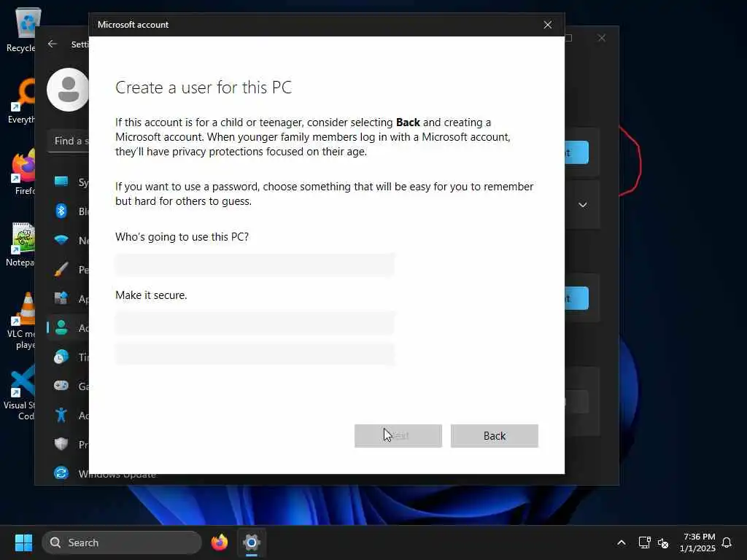Open Gaming (controller icon) in Settings
Image resolution: width=747 pixels, height=560 pixels.
coord(68,386)
